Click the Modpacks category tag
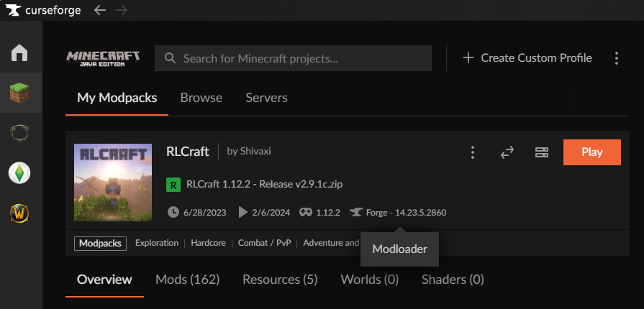The height and width of the screenshot is (309, 644). tap(100, 243)
